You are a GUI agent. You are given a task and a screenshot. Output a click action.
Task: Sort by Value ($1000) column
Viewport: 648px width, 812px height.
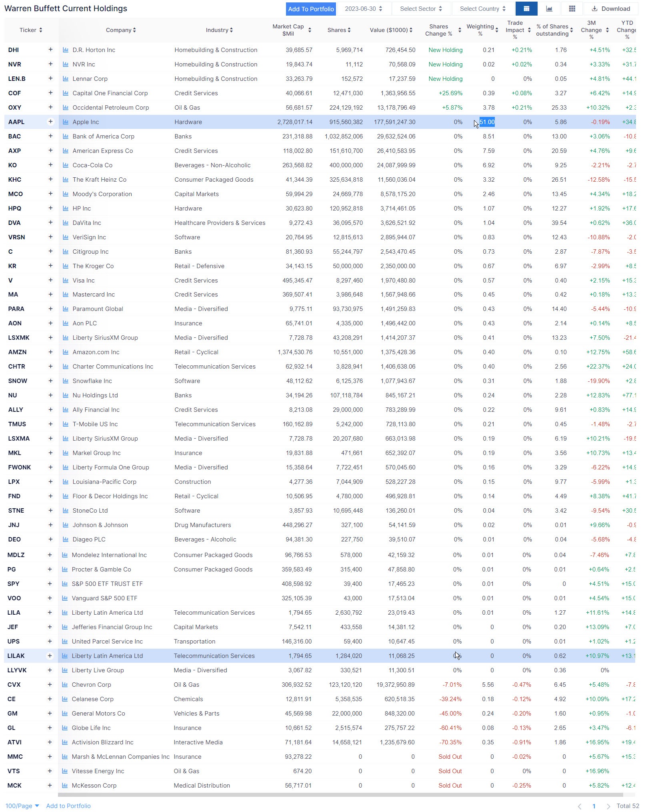coord(391,30)
